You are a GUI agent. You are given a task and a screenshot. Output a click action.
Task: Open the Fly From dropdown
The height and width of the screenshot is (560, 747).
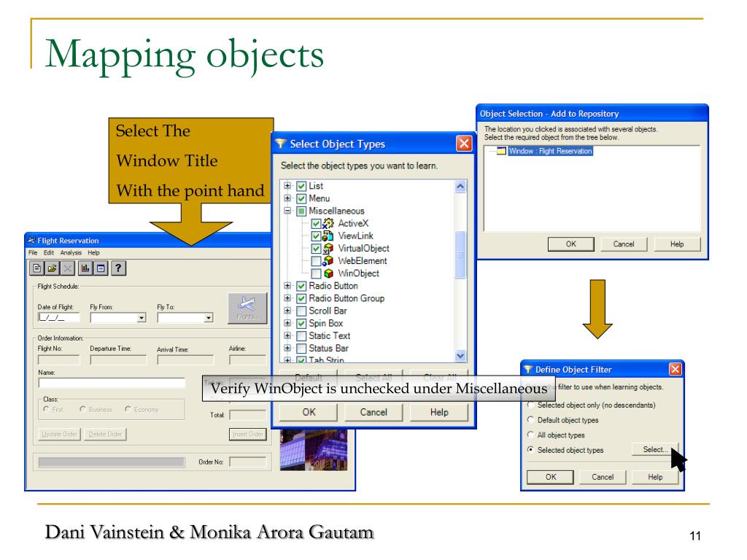[x=141, y=318]
